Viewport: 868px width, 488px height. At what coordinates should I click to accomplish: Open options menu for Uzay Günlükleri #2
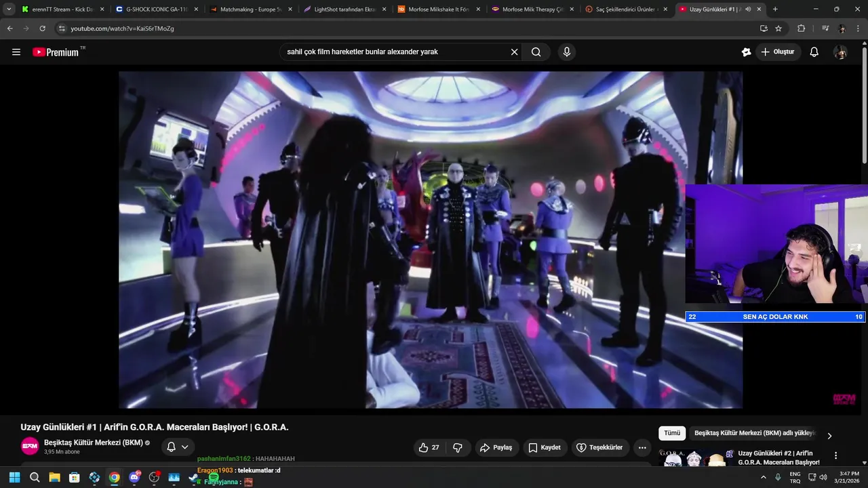click(x=835, y=456)
